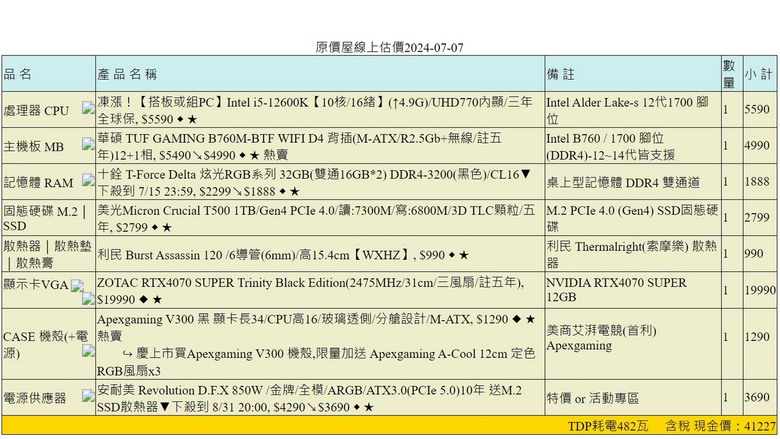Select the 固態硬碟 M.2 | SSD label
The width and height of the screenshot is (780, 439).
45,218
